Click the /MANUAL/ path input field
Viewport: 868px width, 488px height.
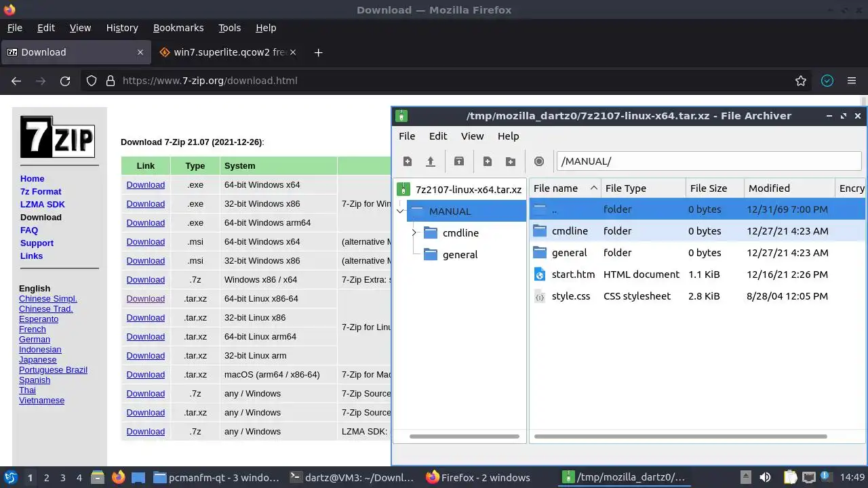coord(709,161)
